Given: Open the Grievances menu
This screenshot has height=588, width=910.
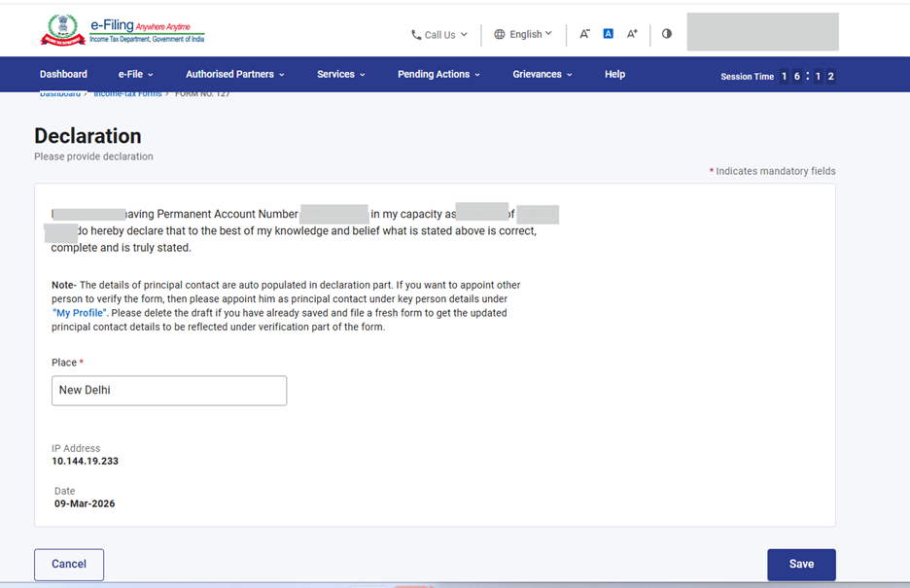Looking at the screenshot, I should point(542,74).
